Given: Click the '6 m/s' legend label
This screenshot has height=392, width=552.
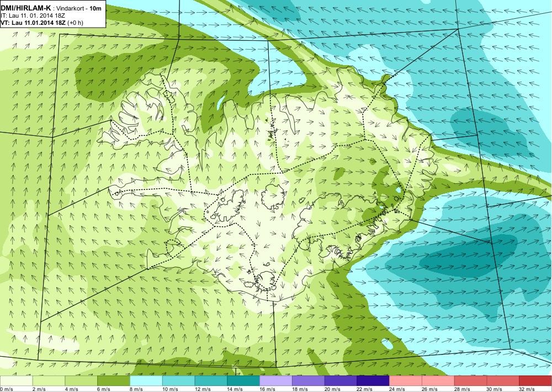Looking at the screenshot, I should pos(104,389).
